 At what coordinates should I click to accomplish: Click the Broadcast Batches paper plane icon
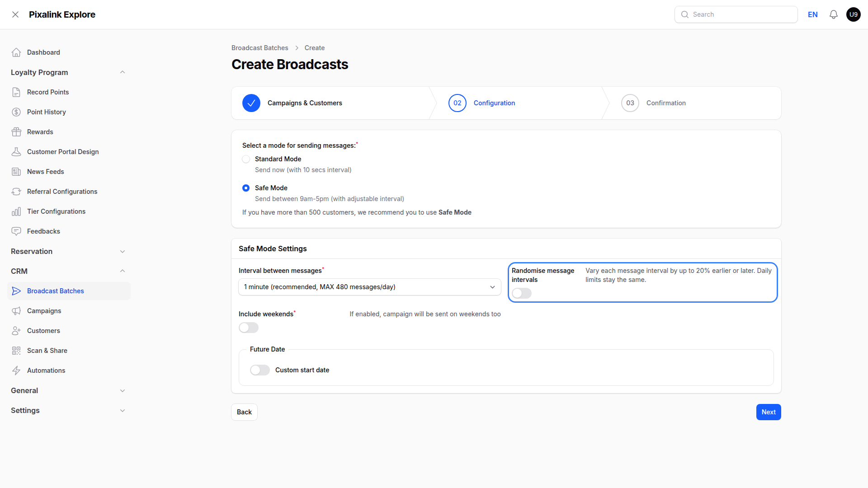(16, 291)
